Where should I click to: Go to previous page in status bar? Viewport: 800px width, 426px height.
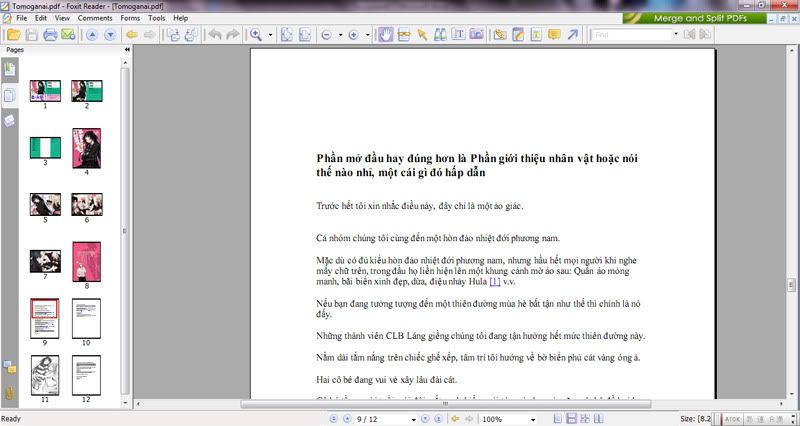pos(347,419)
